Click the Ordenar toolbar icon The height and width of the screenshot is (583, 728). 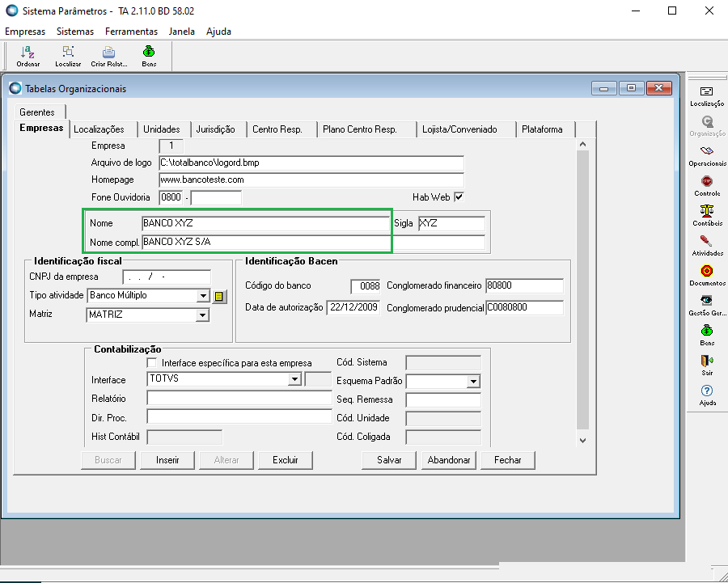(x=28, y=54)
